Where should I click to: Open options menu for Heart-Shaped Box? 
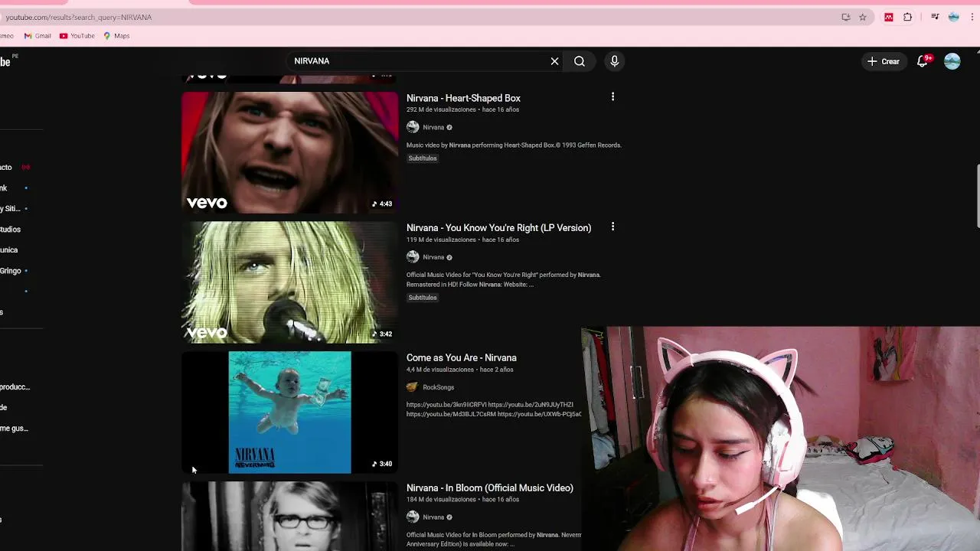coord(612,97)
